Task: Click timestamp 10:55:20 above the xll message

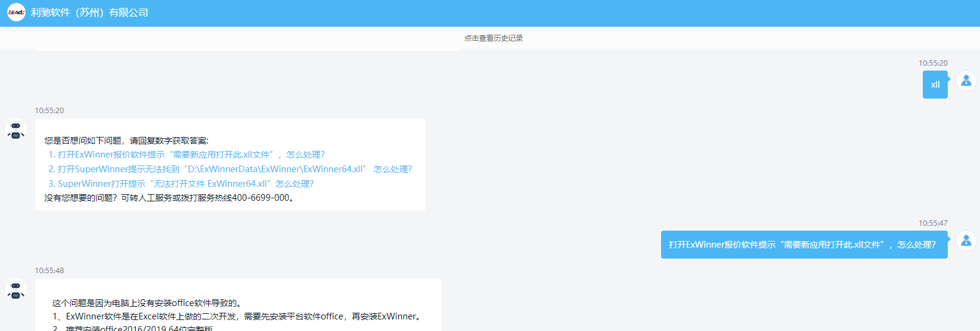Action: click(x=933, y=63)
